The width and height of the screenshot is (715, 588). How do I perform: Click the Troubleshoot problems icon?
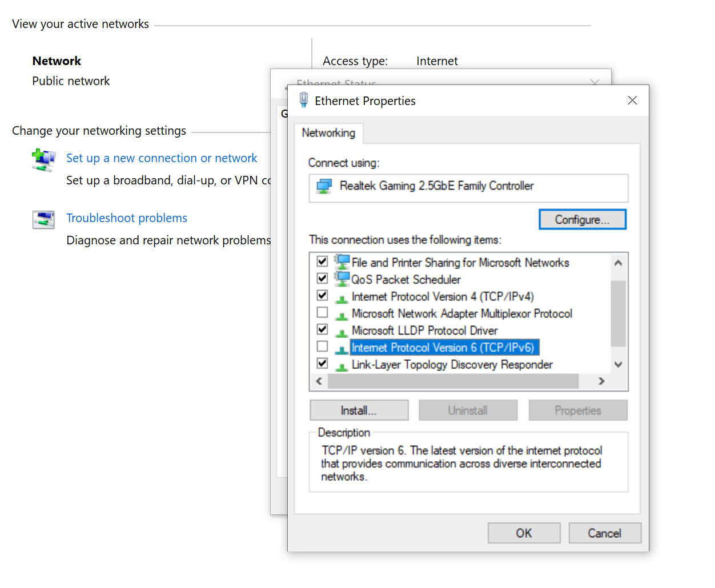(43, 219)
